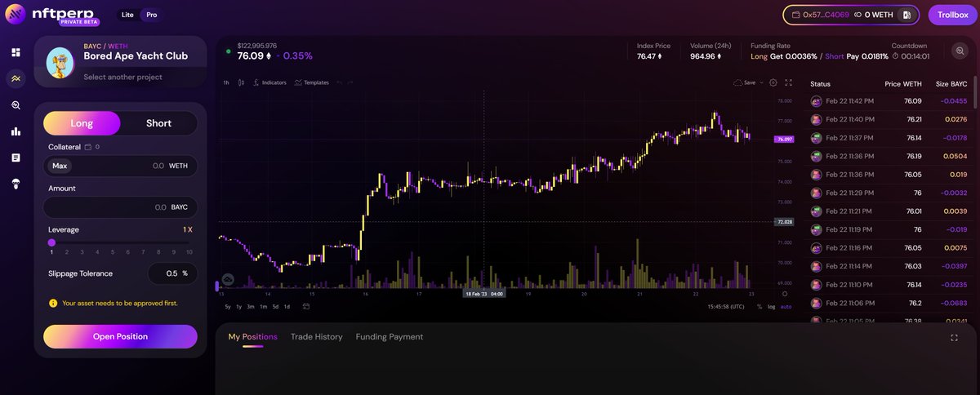Screen dimensions: 980x395
Task: Open the trading chart icon in sidebar
Action: (x=16, y=78)
